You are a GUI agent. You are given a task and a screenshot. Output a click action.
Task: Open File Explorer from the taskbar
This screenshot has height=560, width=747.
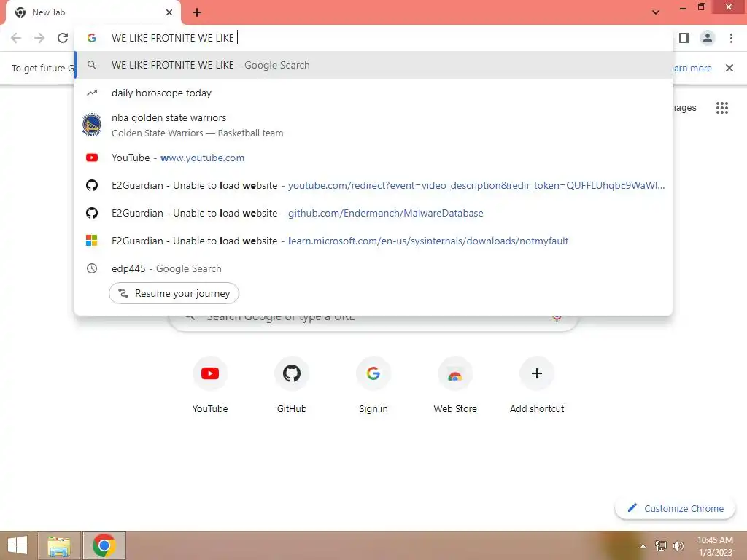click(x=59, y=545)
